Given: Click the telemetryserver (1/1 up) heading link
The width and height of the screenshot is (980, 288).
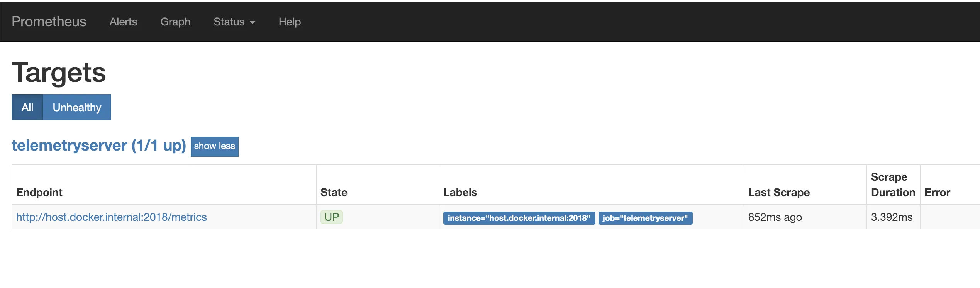Looking at the screenshot, I should 99,146.
